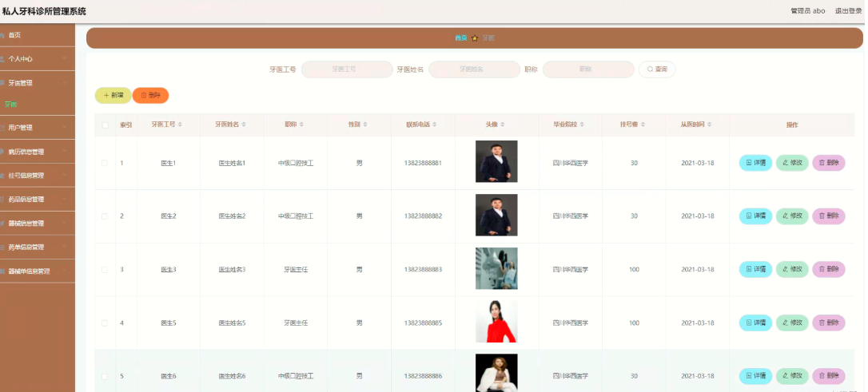Viewport: 868px width, 392px height.
Task: Click the icon beside 器械信息管理
Action: (x=2, y=224)
